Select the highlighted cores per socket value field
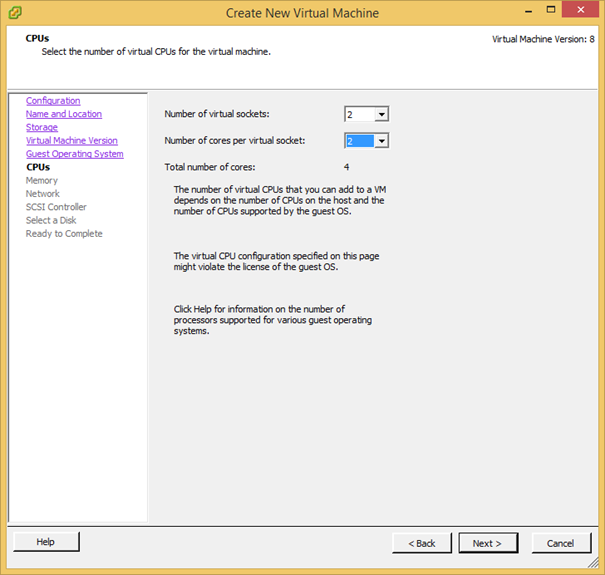The width and height of the screenshot is (605, 575). 360,141
